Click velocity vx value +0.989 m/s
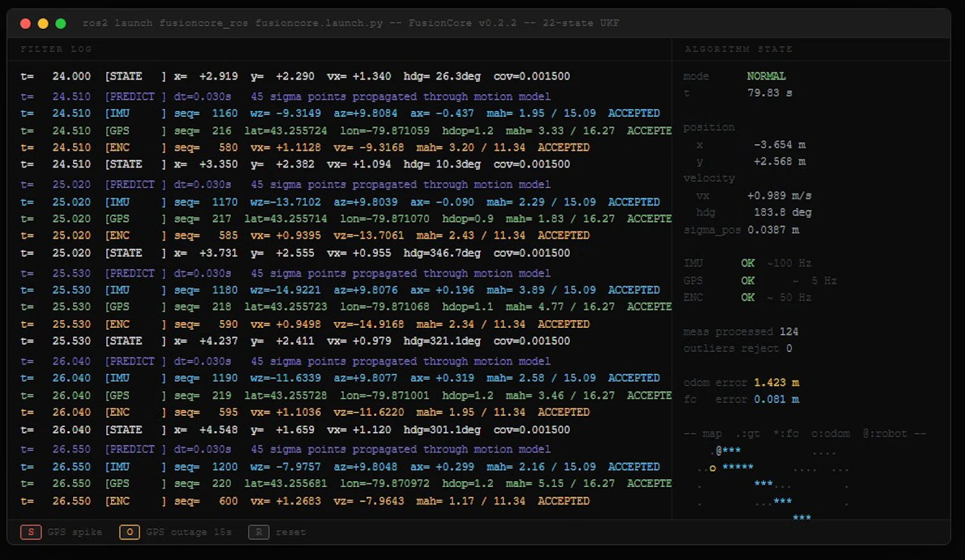Viewport: 965px width, 560px height. click(779, 196)
